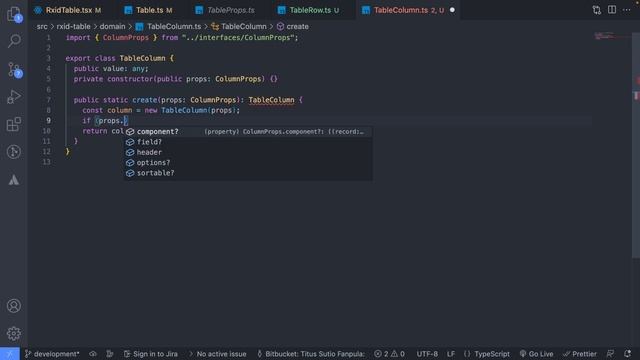Open the src breadcrumb dropdown
This screenshot has width=640, height=360.
click(42, 27)
